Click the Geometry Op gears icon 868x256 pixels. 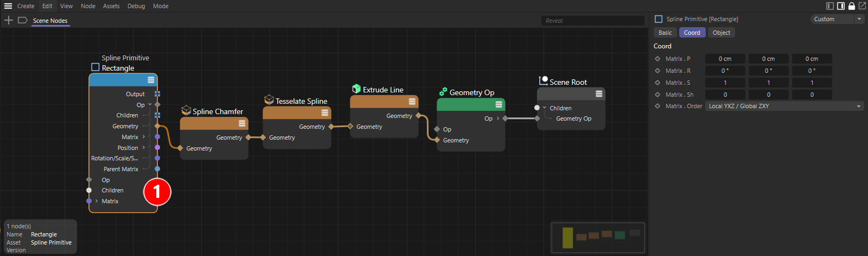[x=443, y=92]
